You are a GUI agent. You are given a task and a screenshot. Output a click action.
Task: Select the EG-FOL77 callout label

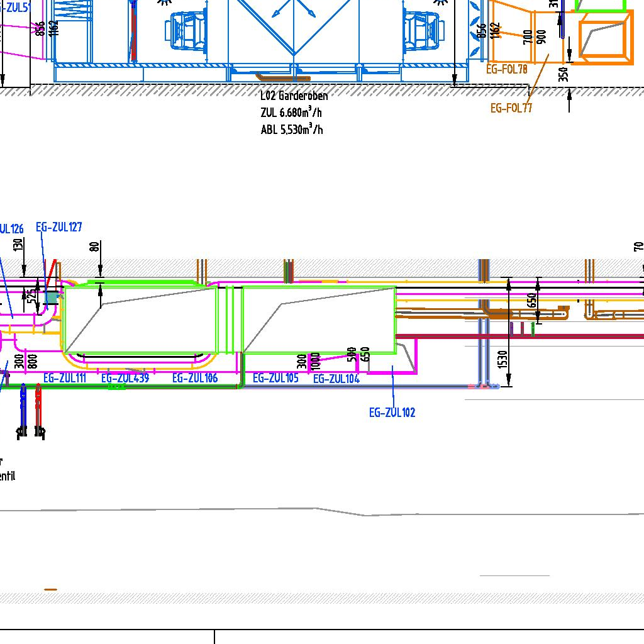pyautogui.click(x=511, y=108)
